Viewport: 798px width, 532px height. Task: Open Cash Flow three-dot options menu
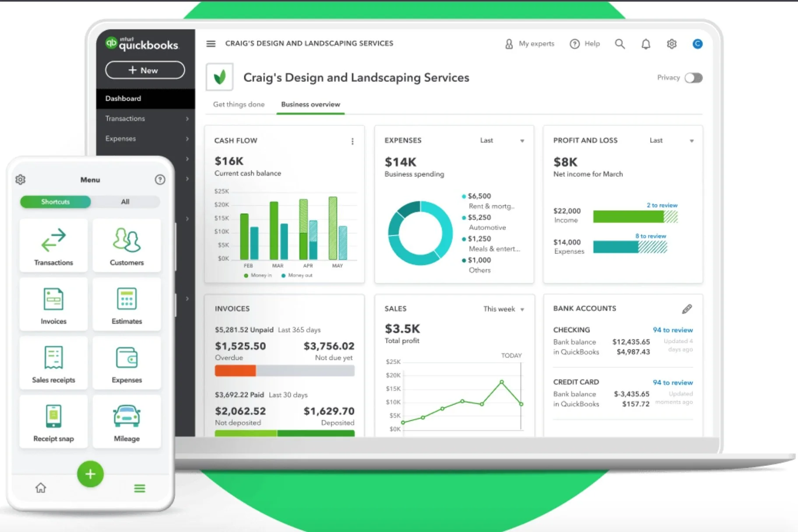click(x=352, y=141)
